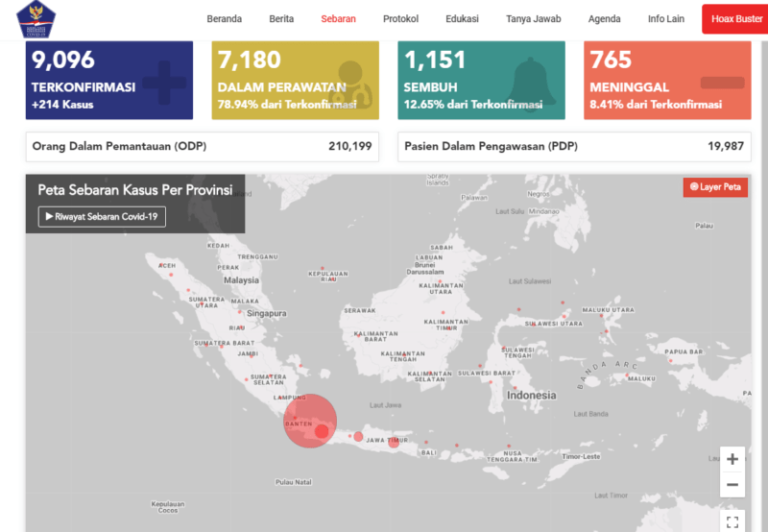Screen dimensions: 768x532
Task: Click the Hoax Buster button
Action: (733, 18)
